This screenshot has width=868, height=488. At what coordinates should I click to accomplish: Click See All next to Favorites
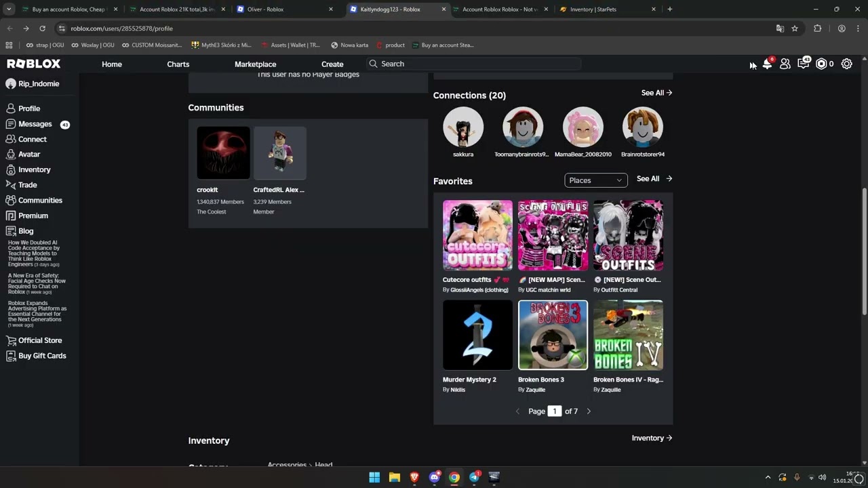pyautogui.click(x=654, y=178)
